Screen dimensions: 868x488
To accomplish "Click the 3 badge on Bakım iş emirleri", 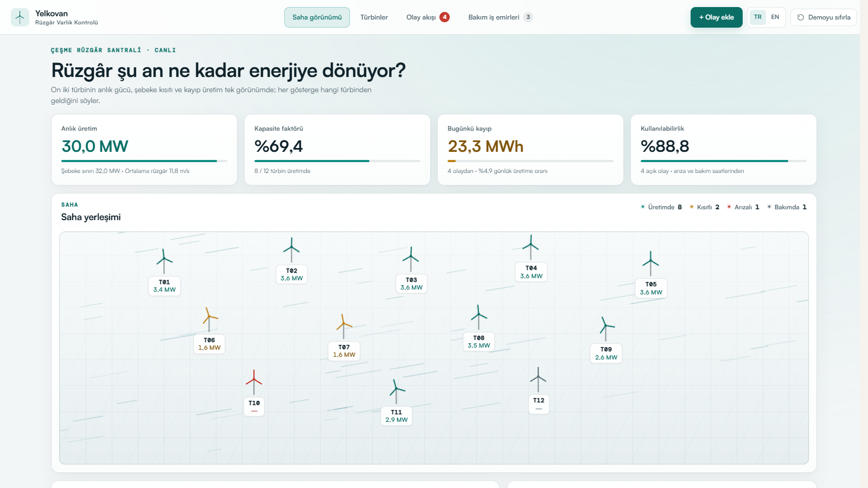I will tap(528, 17).
